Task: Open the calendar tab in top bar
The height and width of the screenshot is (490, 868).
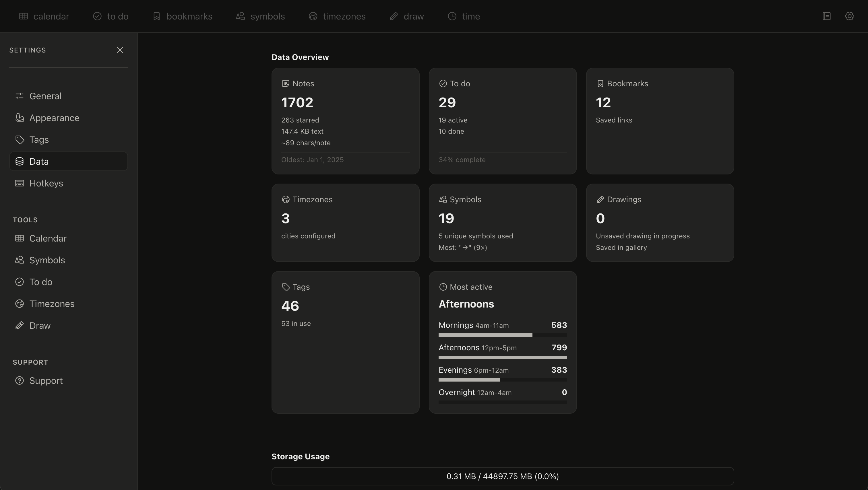Action: pyautogui.click(x=44, y=16)
